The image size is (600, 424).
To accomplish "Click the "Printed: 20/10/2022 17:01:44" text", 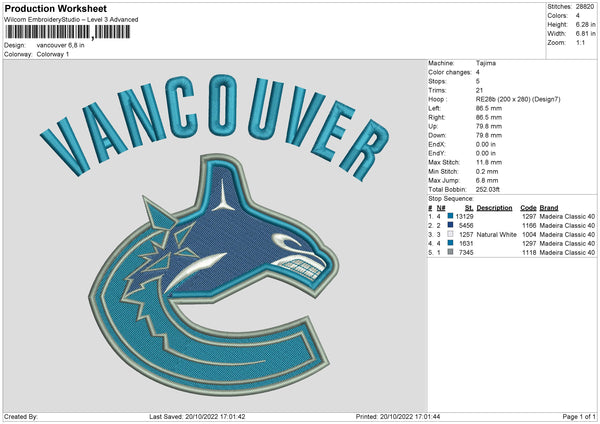I will (x=398, y=416).
